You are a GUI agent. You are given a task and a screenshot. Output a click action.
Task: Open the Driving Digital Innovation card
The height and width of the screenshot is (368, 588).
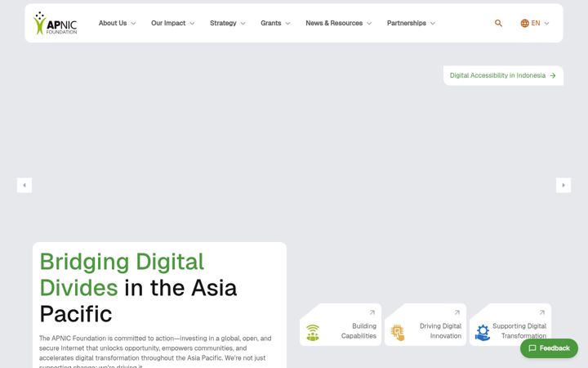425,325
